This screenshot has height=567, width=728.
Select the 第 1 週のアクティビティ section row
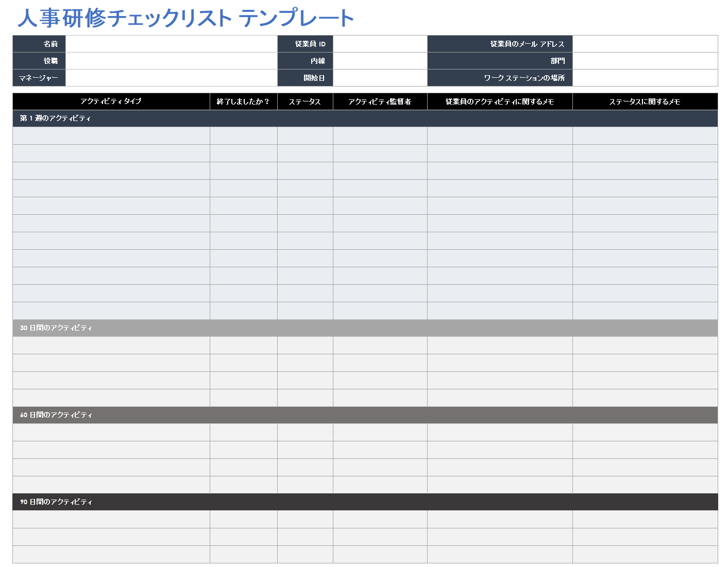pos(365,118)
